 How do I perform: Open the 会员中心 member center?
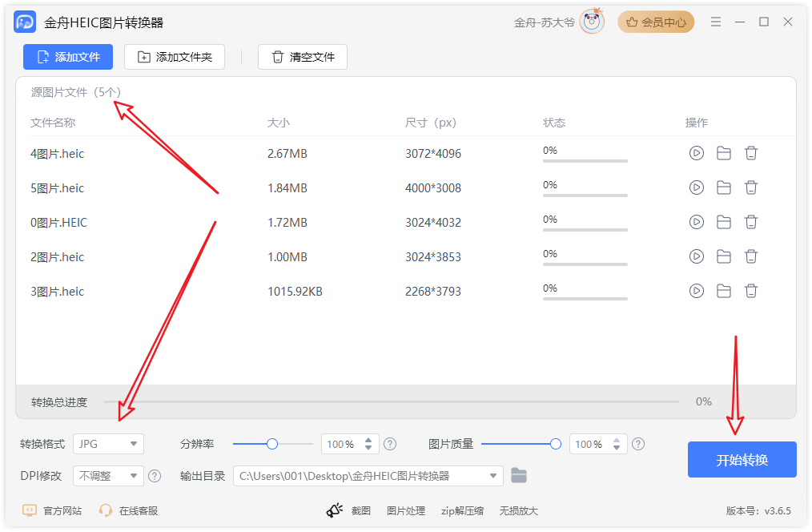pos(656,22)
